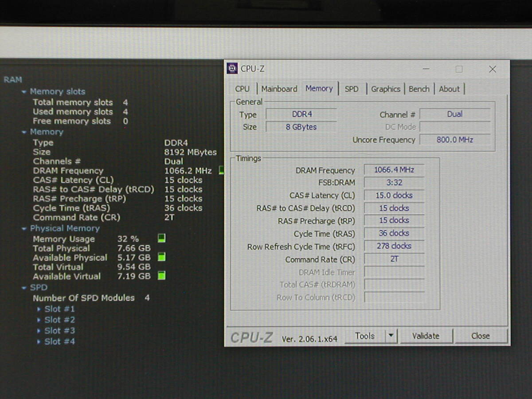Viewport: 532px width, 399px height.
Task: Collapse the Memory slots section
Action: tap(24, 92)
